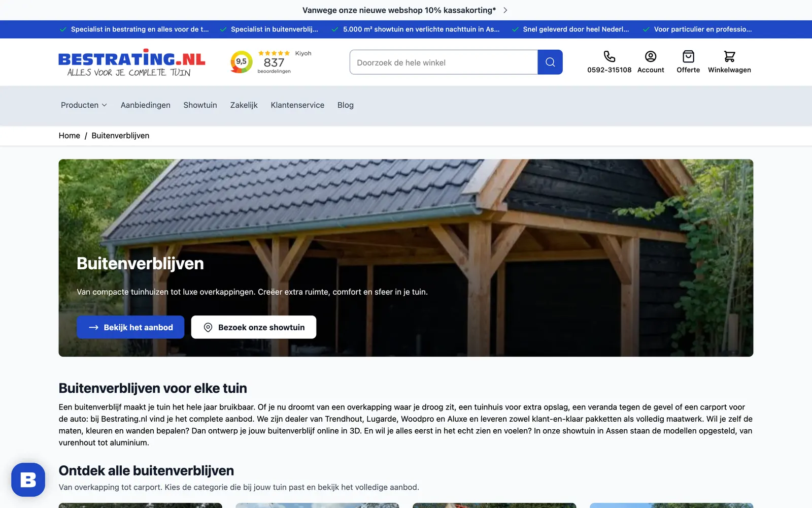Click the arrow next to kassakorting banner
Image resolution: width=812 pixels, height=508 pixels.
[x=505, y=10]
